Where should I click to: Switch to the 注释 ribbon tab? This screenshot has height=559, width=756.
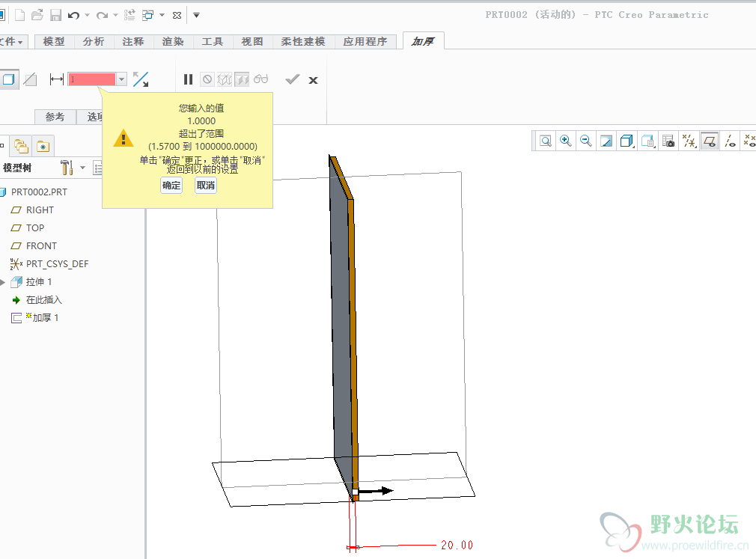click(x=133, y=42)
